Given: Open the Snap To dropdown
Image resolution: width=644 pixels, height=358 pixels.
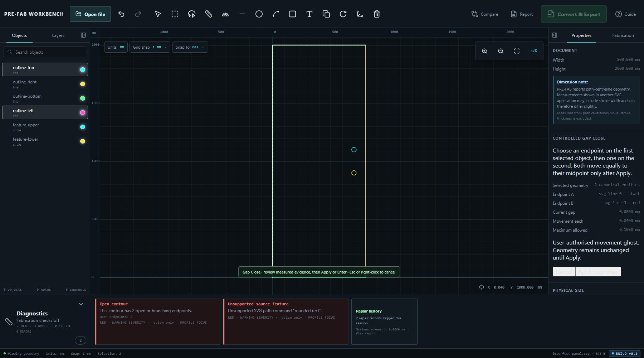Looking at the screenshot, I should [x=190, y=47].
